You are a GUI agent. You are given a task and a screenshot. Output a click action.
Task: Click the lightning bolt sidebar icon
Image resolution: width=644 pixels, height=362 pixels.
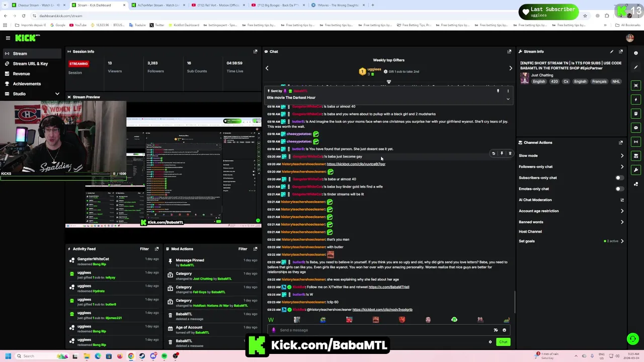(636, 100)
